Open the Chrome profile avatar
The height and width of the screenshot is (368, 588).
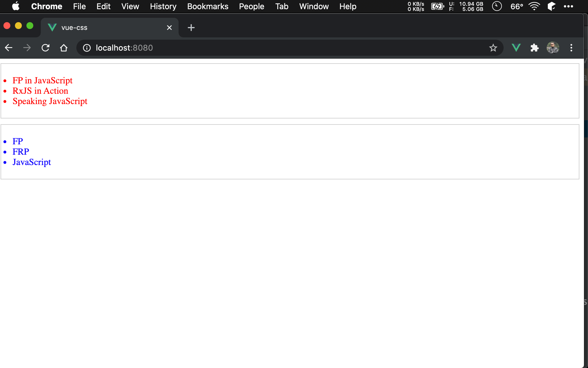click(553, 48)
